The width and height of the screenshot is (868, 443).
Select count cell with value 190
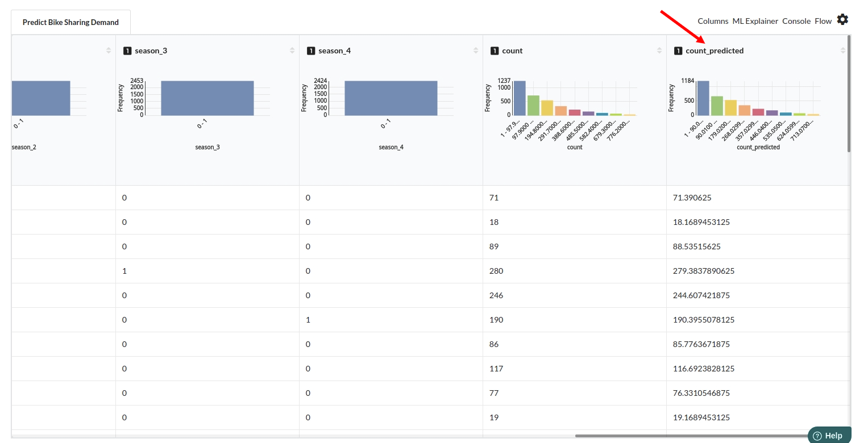(x=575, y=320)
